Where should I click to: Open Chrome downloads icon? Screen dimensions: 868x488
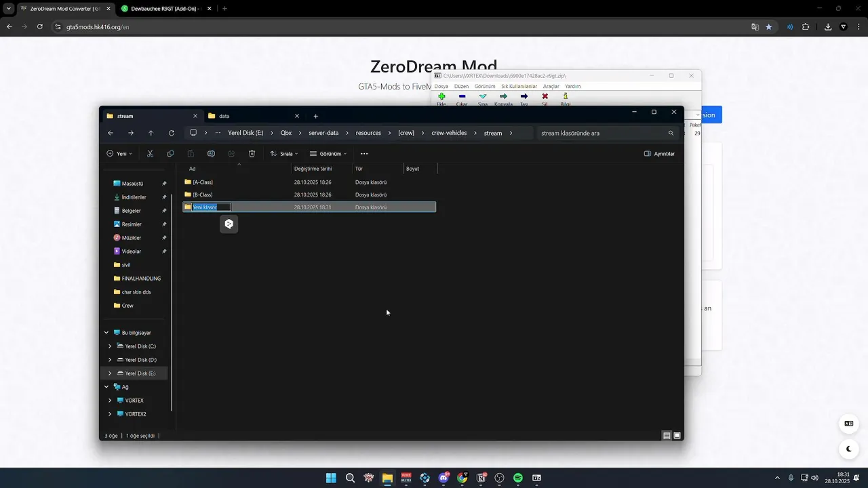coord(828,26)
